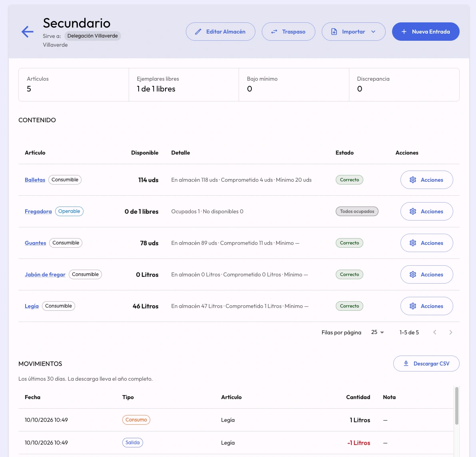Open the rows per page selector showing 25
The width and height of the screenshot is (476, 457).
[378, 332]
